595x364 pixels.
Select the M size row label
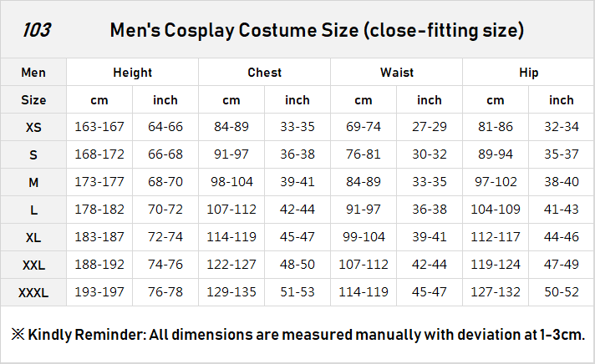[x=33, y=183]
